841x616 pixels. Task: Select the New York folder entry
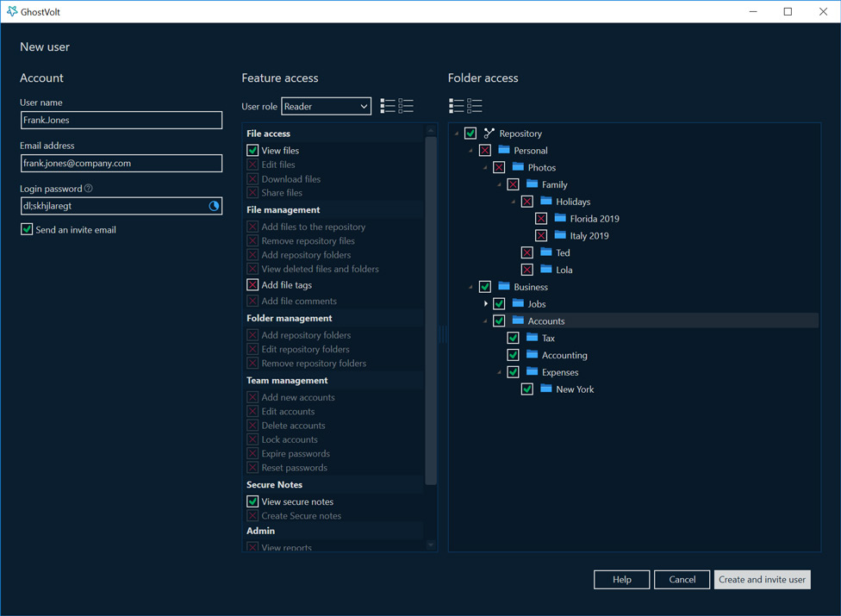(575, 389)
